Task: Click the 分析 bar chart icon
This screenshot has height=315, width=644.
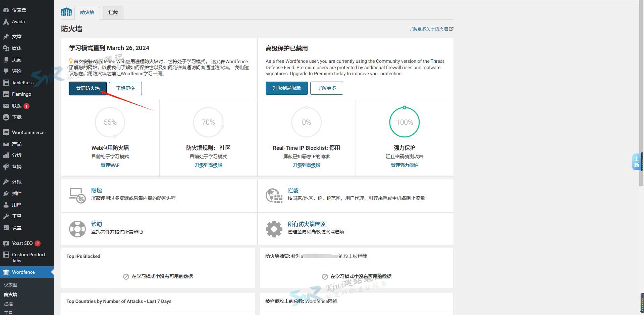Action: tap(6, 155)
